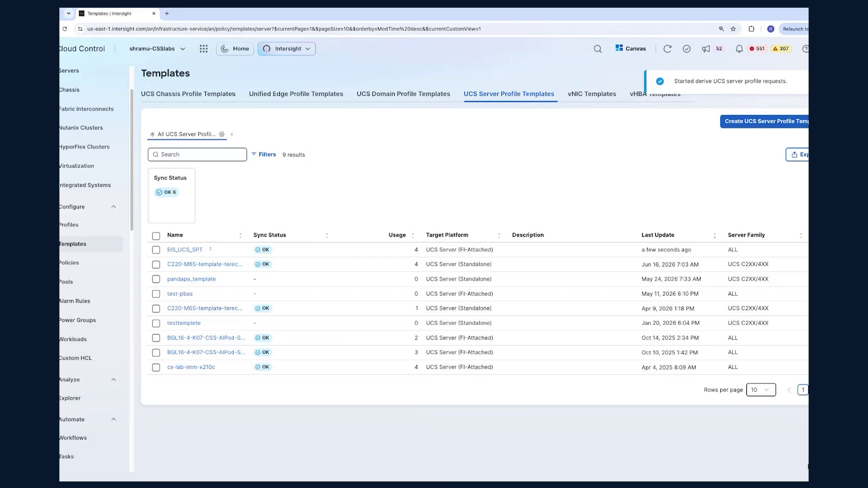Go to Home button
The width and height of the screenshot is (868, 488).
point(235,49)
